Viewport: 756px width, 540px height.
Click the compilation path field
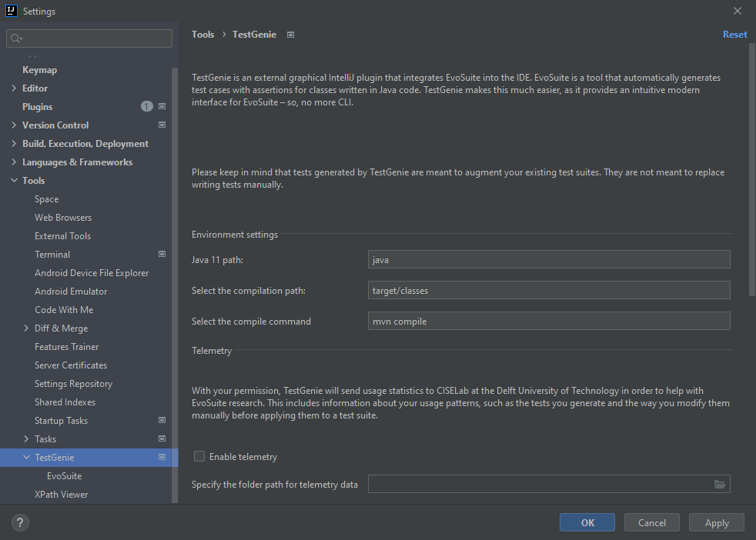tap(549, 291)
